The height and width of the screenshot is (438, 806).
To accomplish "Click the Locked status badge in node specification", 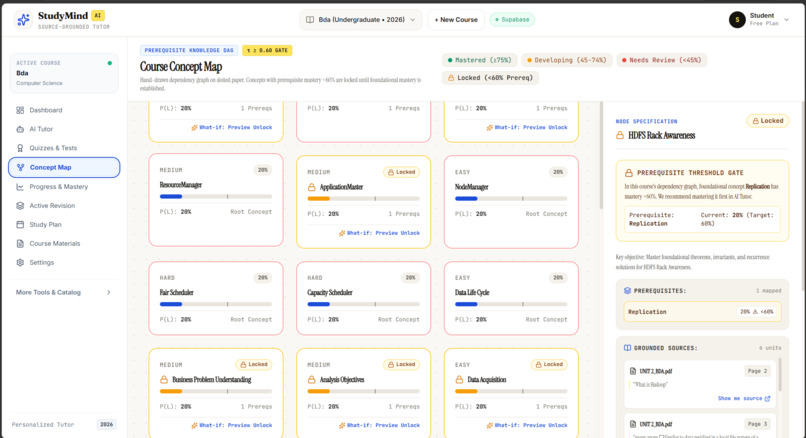I will 767,121.
